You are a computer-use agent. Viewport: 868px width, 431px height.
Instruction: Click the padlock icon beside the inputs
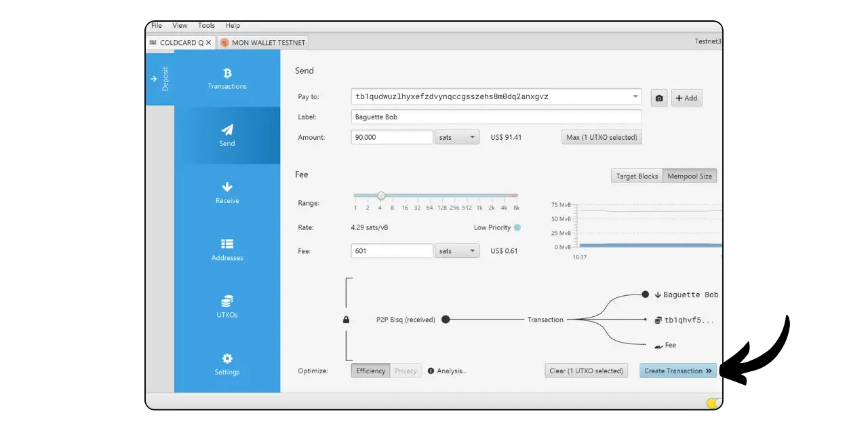(x=346, y=320)
